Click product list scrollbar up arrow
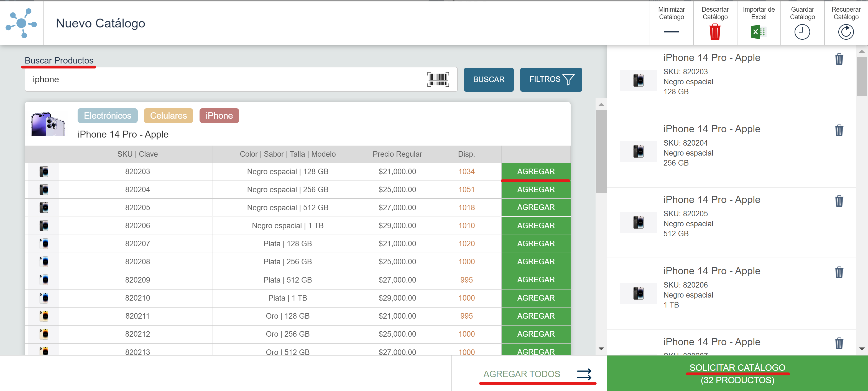Viewport: 868px width, 391px height. [x=601, y=104]
